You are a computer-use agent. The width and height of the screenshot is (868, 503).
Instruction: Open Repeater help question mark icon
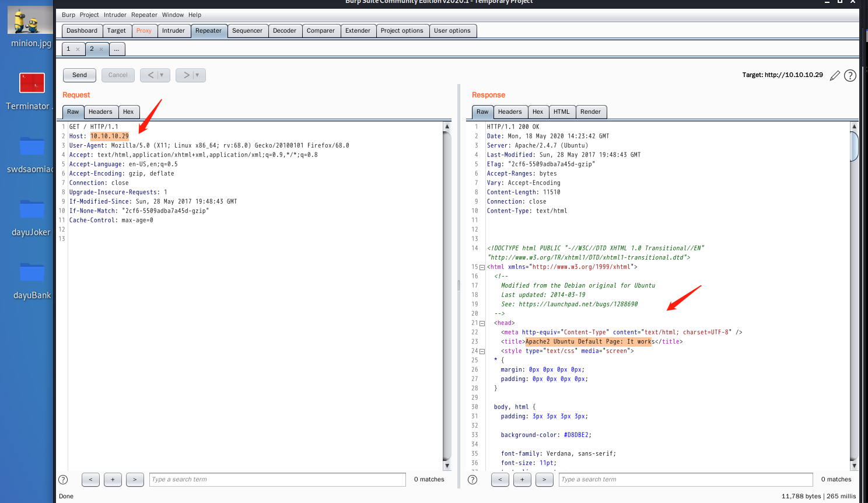(x=850, y=75)
